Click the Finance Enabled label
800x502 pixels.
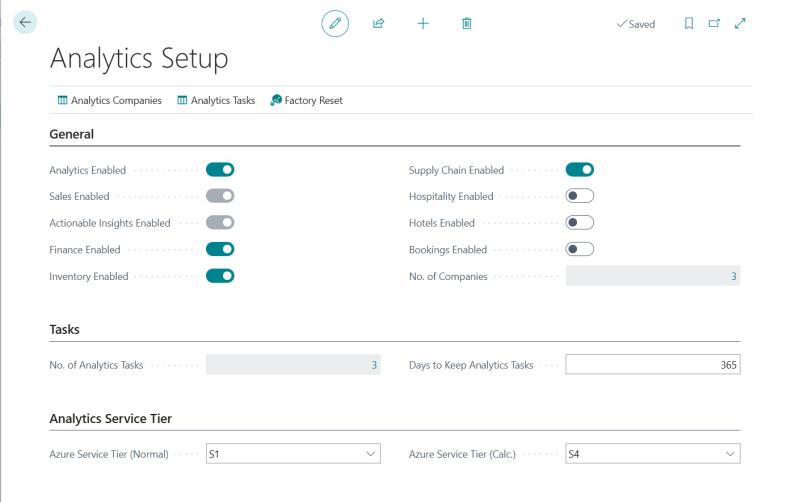point(85,250)
